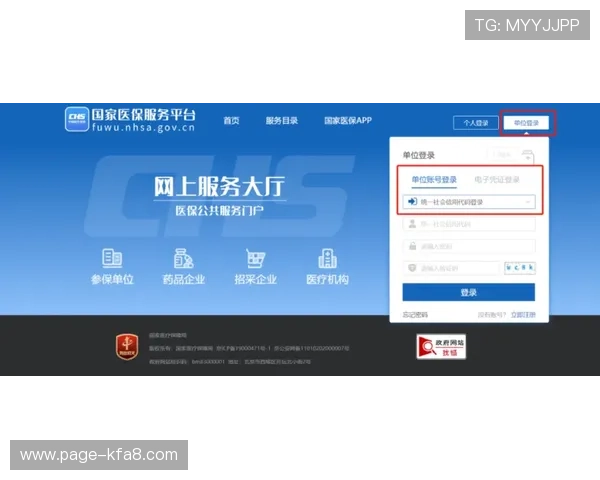The height and width of the screenshot is (480, 600).
Task: Click the user icon in credit code field
Action: tap(412, 224)
